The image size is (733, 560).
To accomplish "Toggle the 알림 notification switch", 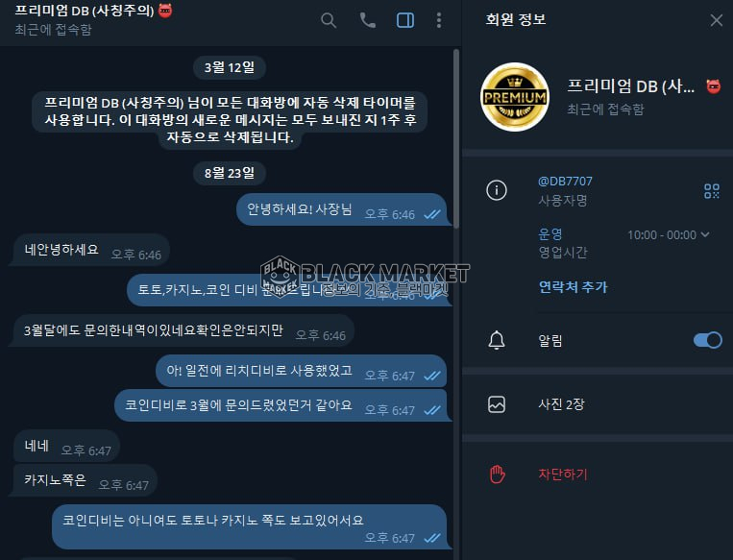I will tap(707, 340).
